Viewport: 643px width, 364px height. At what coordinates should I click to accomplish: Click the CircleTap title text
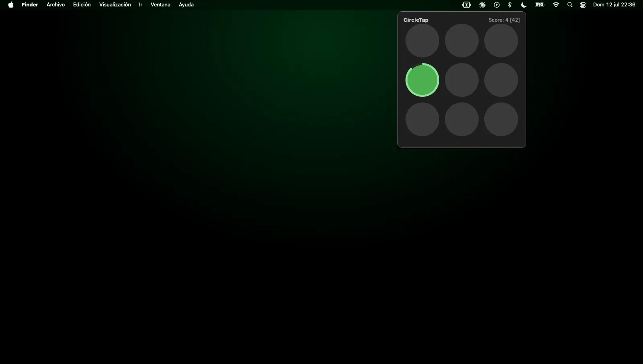pos(416,20)
